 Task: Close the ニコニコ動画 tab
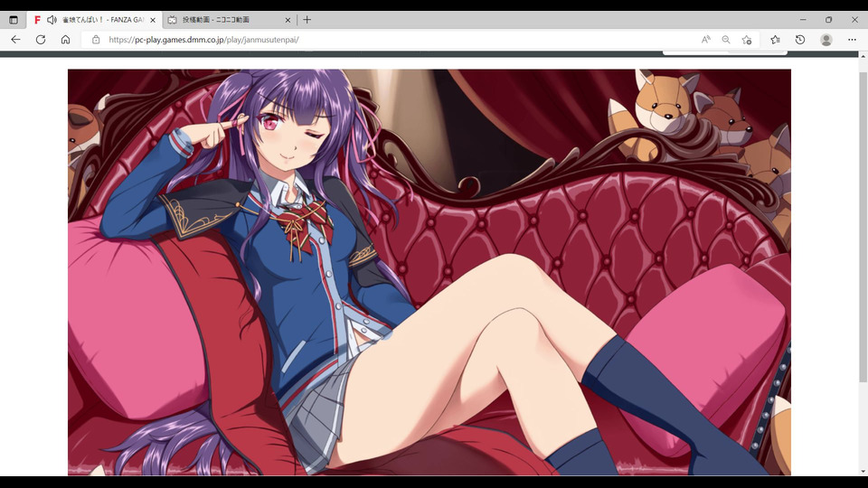pyautogui.click(x=288, y=20)
